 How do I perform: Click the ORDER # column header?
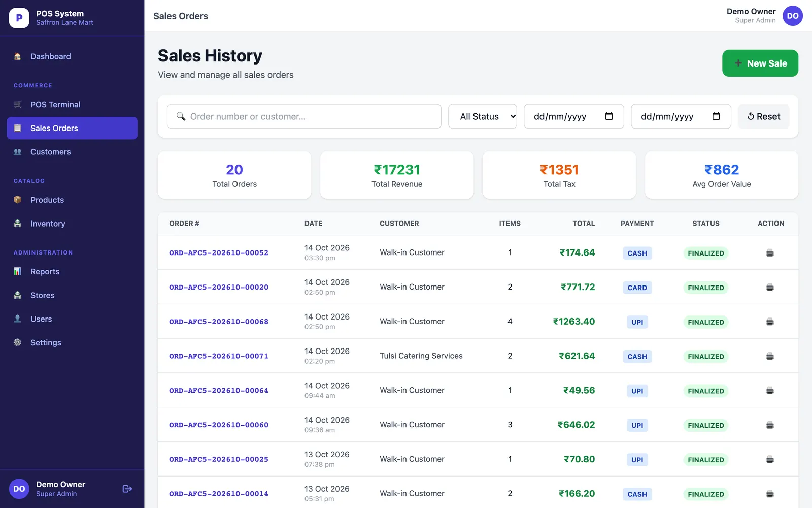click(x=184, y=224)
